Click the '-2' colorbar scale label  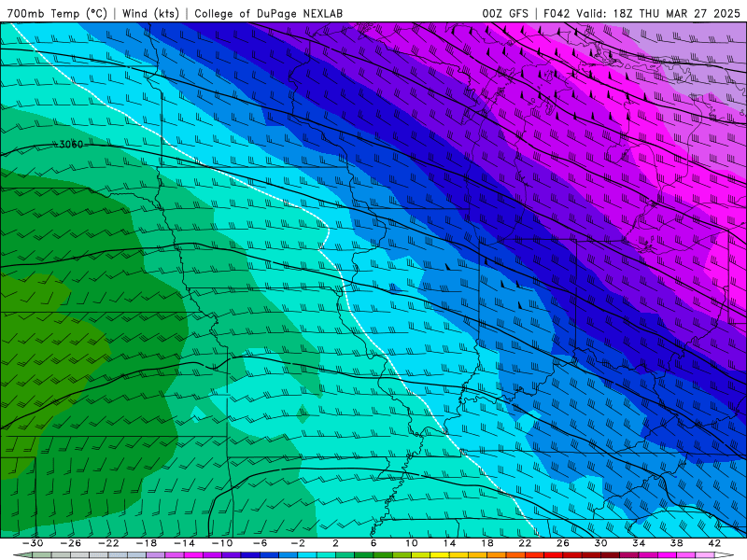coord(298,543)
